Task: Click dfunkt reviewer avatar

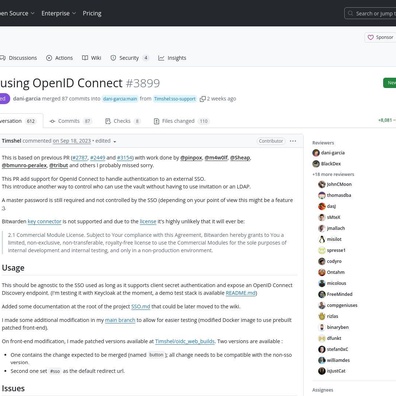Action: point(322,338)
